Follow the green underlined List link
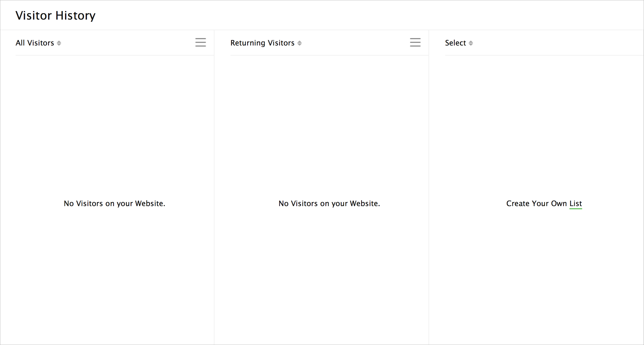 pos(576,203)
